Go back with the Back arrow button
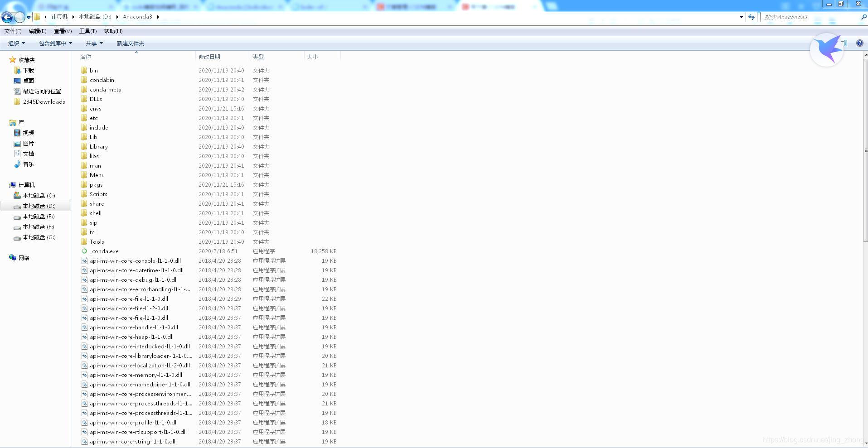This screenshot has width=868, height=448. (7, 17)
